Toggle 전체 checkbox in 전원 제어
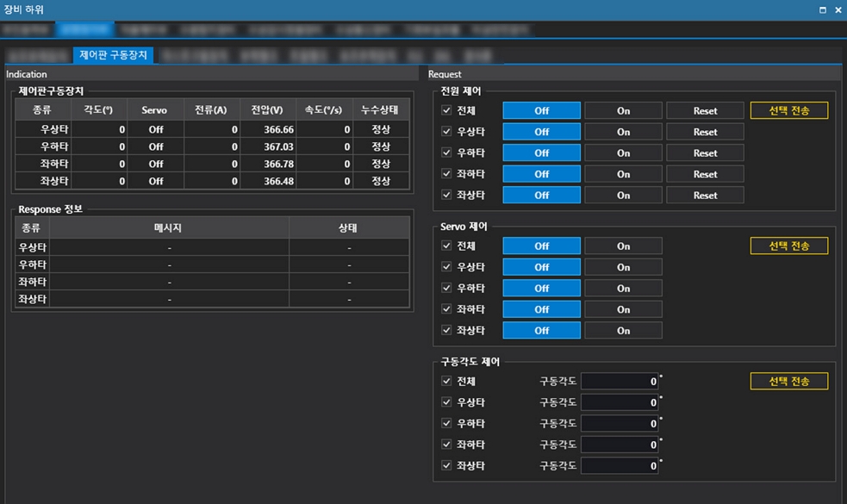Image resolution: width=847 pixels, height=504 pixels. (x=446, y=110)
